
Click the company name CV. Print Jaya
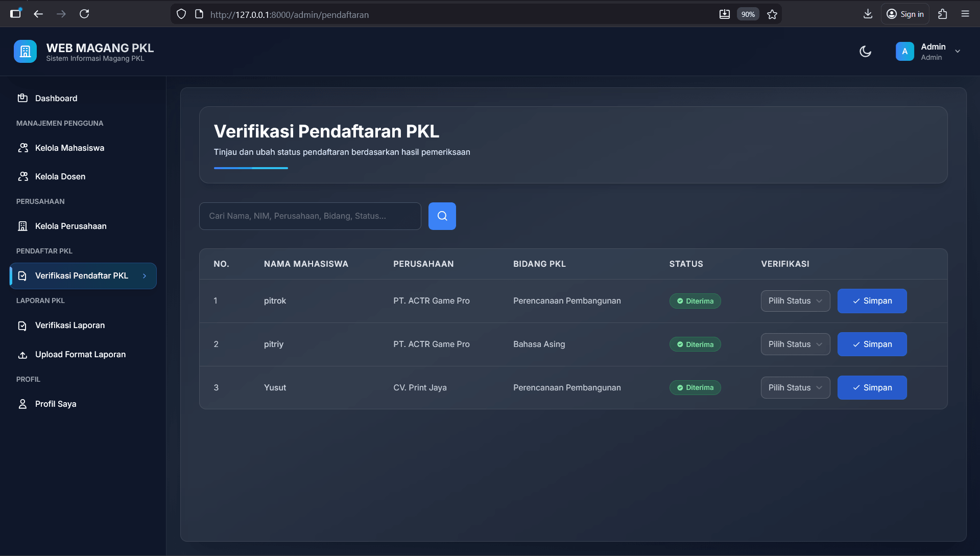point(420,387)
